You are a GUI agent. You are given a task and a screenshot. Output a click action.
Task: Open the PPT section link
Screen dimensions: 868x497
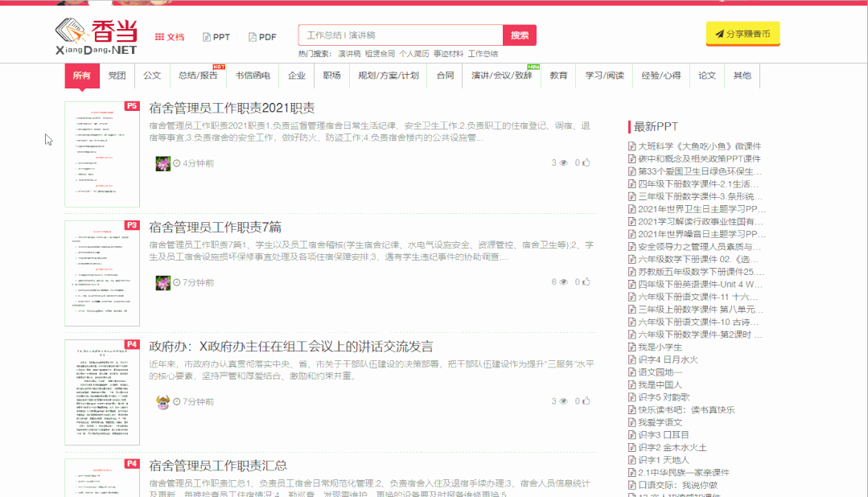click(216, 37)
